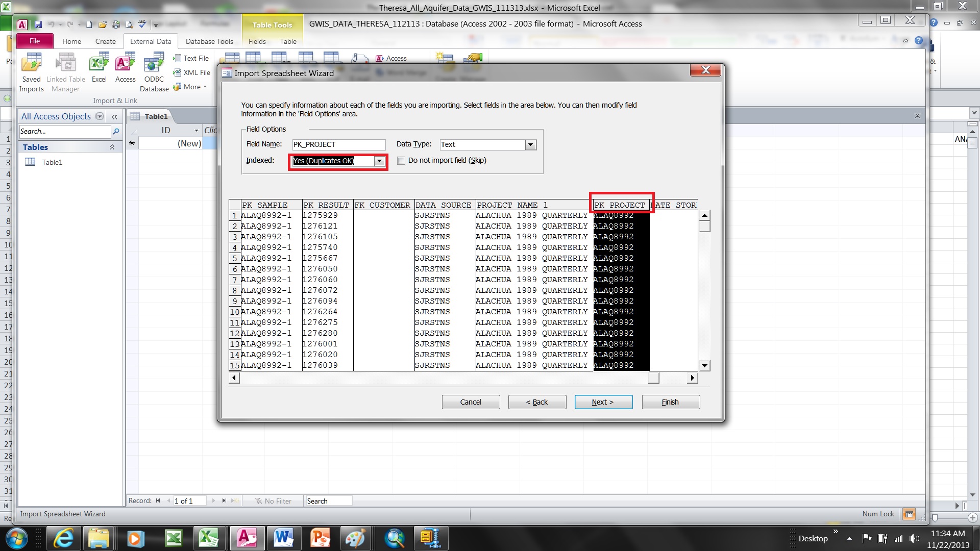980x551 pixels.
Task: Expand the Data Type dropdown
Action: [x=531, y=145]
